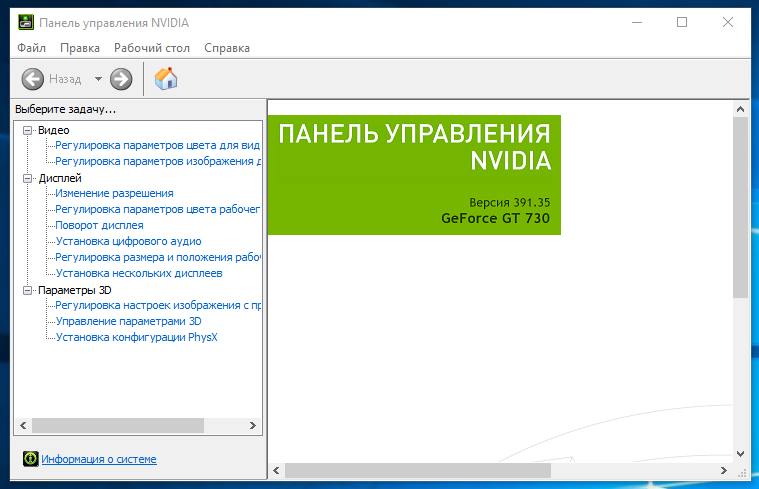Click the main pane left scroll arrow

276,470
